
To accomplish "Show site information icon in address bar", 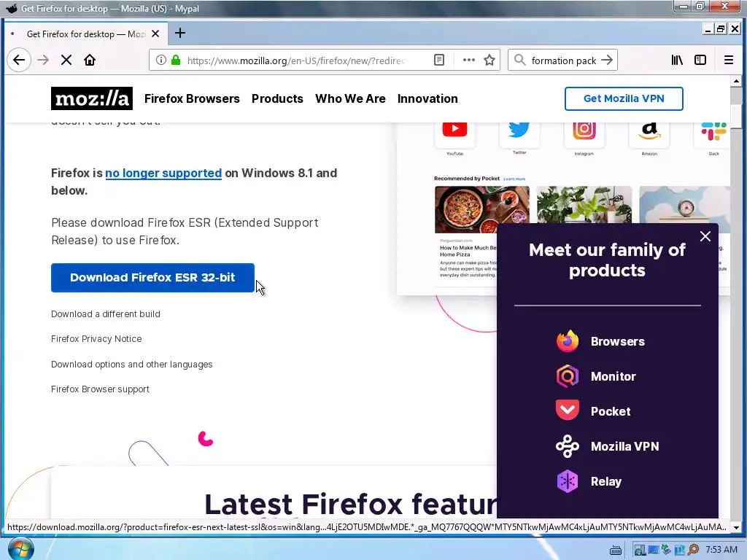I will click(161, 60).
